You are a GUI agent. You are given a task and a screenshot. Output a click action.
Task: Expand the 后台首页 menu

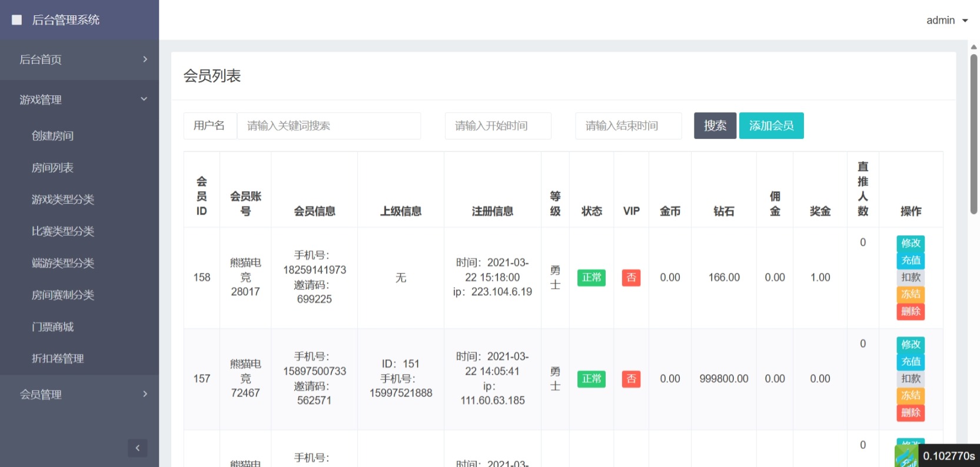[79, 59]
